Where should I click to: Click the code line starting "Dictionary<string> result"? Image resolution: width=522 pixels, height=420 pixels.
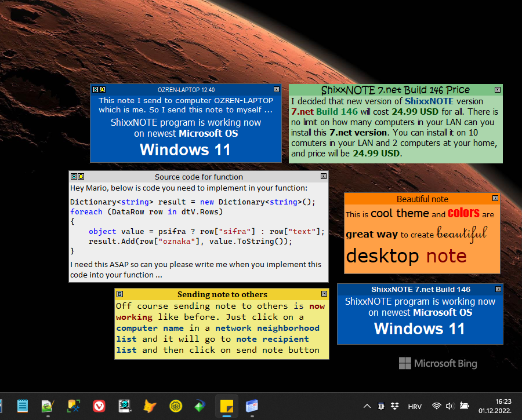pyautogui.click(x=193, y=202)
